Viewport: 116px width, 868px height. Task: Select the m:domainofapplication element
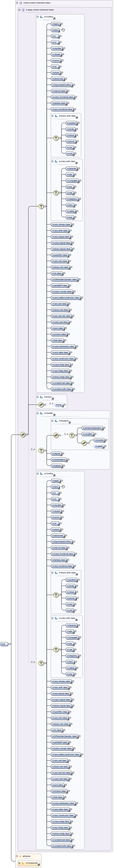pos(92,428)
